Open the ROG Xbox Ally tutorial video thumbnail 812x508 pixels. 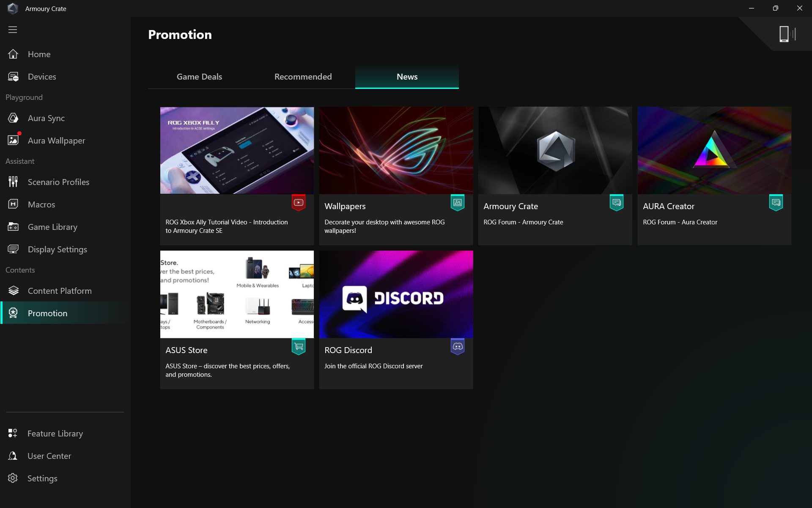pos(237,150)
